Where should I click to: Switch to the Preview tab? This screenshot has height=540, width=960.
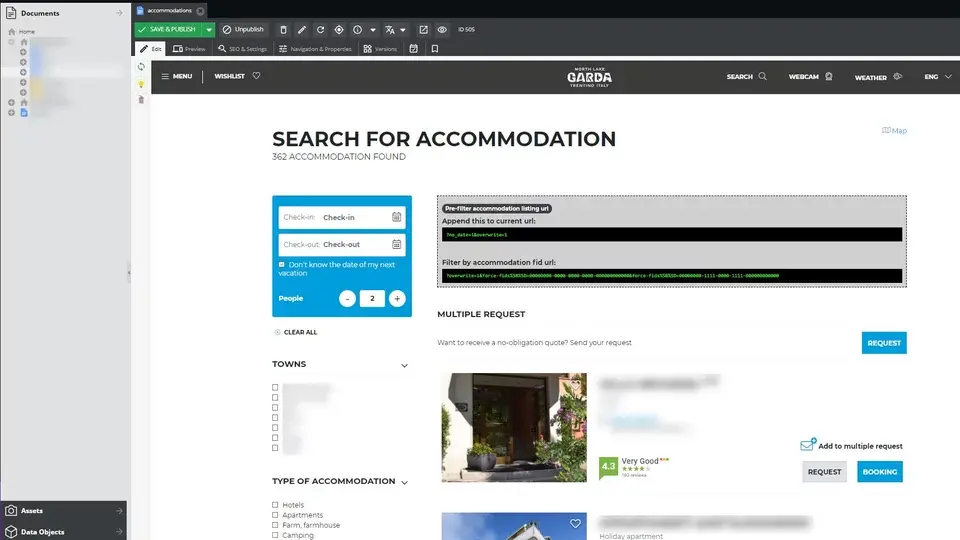tap(189, 49)
